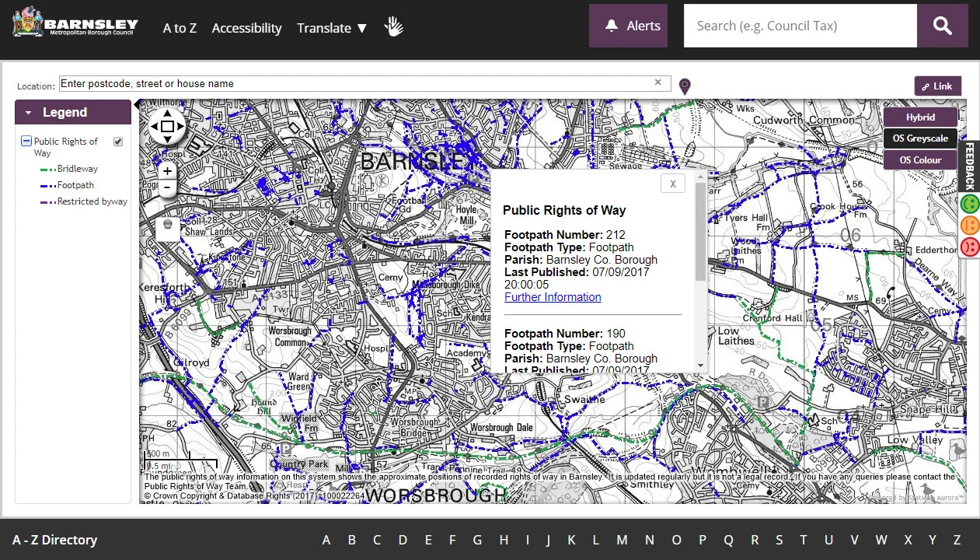This screenshot has width=980, height=560.
Task: Open letter W in A-Z Directory
Action: 881,540
